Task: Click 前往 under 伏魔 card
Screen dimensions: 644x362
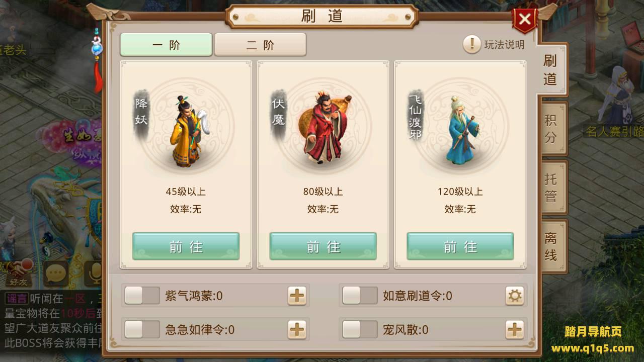Action: point(323,246)
